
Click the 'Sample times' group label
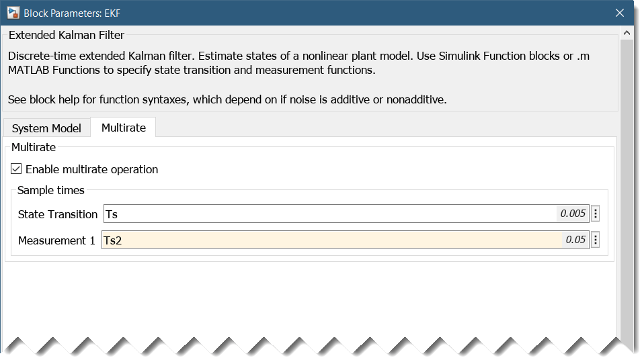pos(51,190)
